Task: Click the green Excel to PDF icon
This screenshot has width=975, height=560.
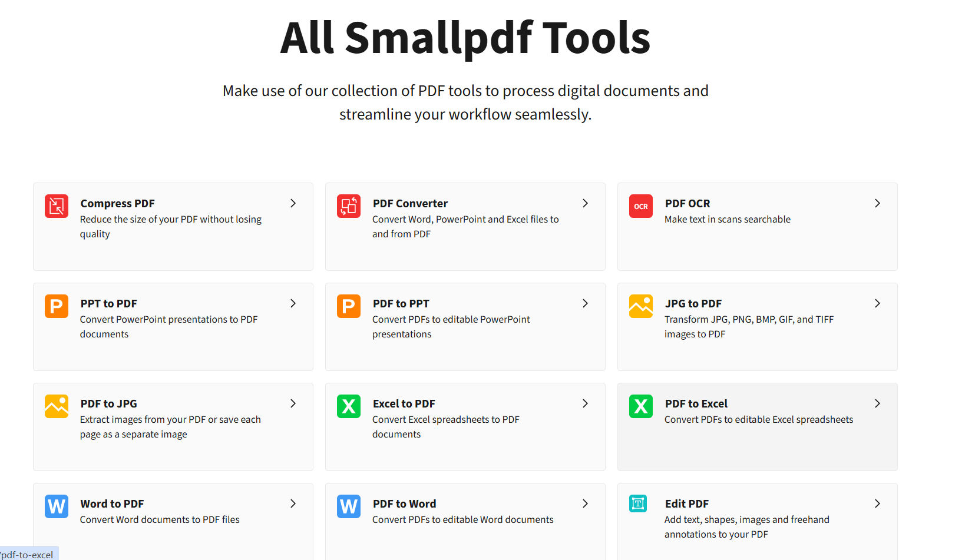Action: click(x=348, y=406)
